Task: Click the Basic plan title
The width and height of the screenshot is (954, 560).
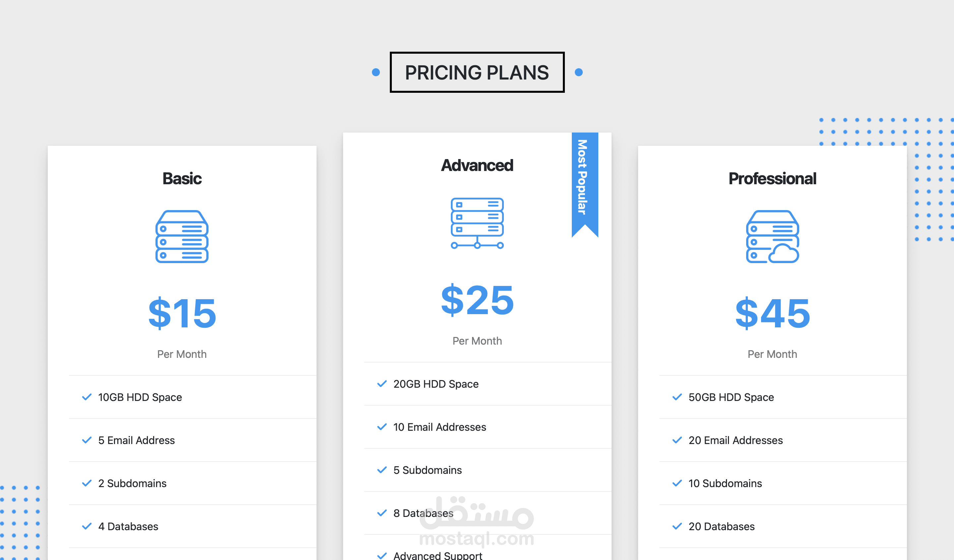Action: tap(182, 179)
